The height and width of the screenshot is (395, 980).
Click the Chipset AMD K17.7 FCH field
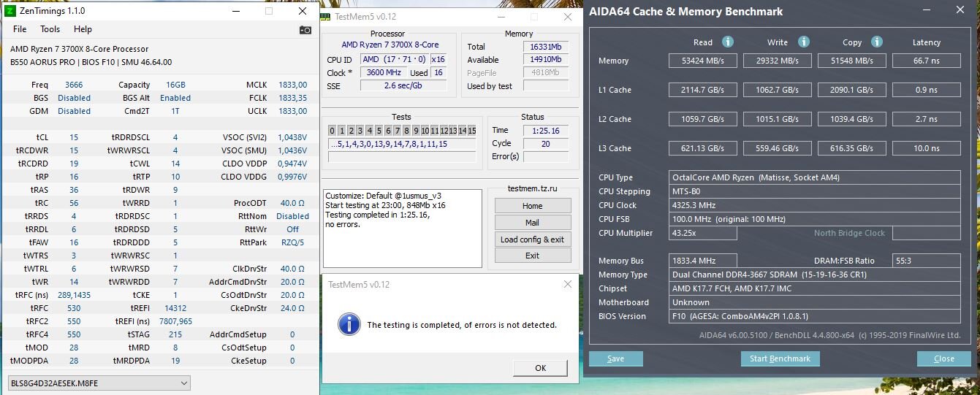coord(815,288)
